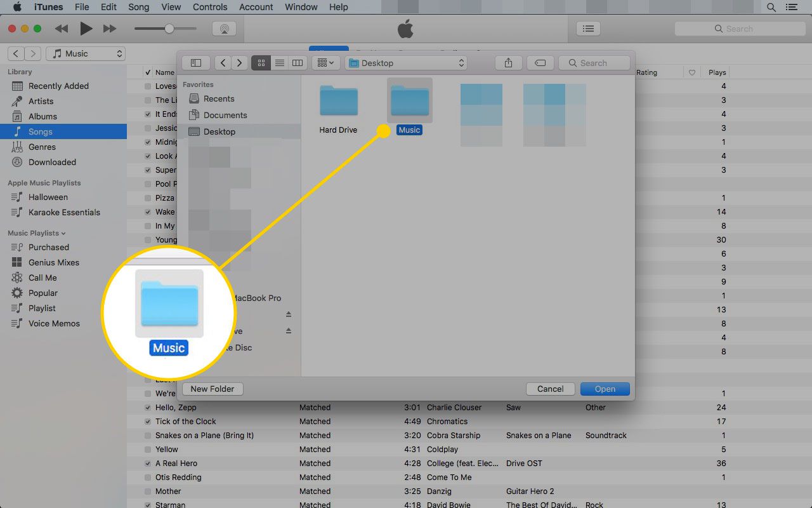Click the fast-forward playback button

[110, 29]
